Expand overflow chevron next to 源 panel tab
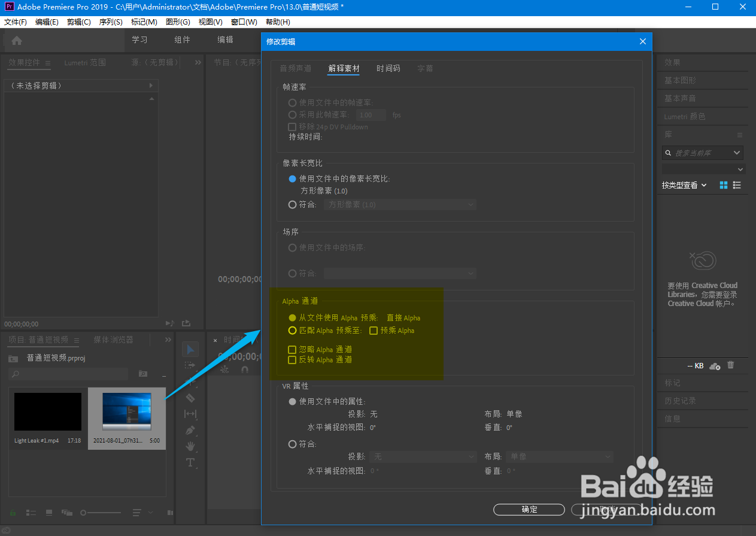The width and height of the screenshot is (756, 536). click(x=198, y=62)
